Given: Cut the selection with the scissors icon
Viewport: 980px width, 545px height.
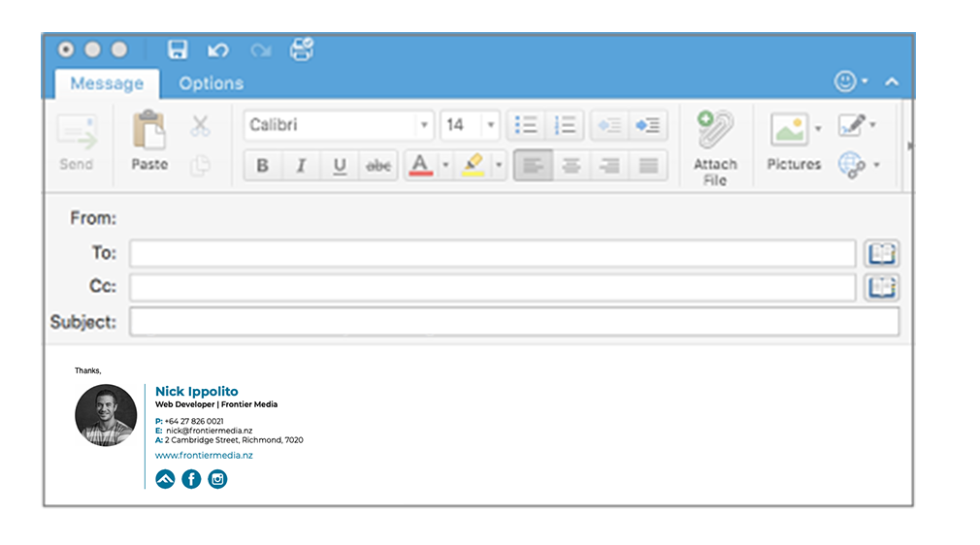Looking at the screenshot, I should pyautogui.click(x=200, y=126).
